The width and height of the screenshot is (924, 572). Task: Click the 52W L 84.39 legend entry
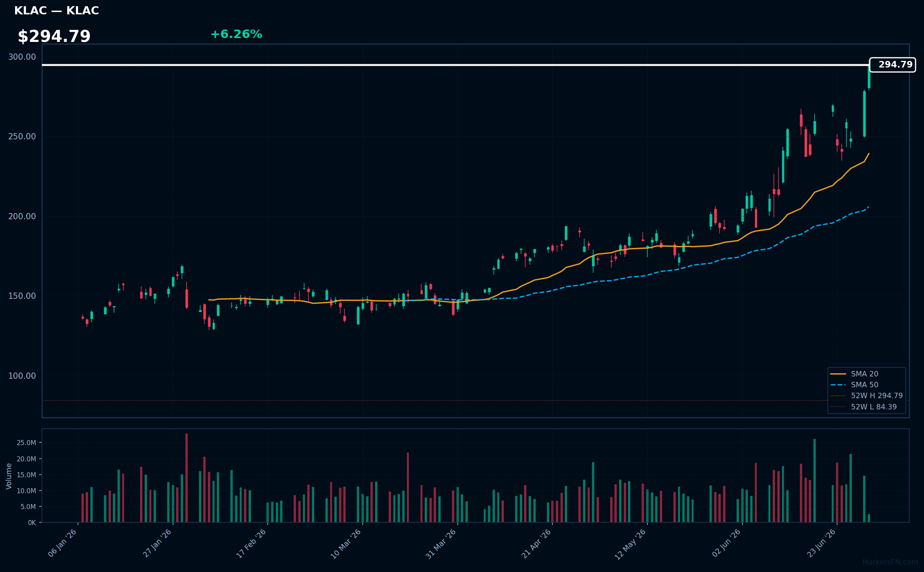(x=864, y=407)
